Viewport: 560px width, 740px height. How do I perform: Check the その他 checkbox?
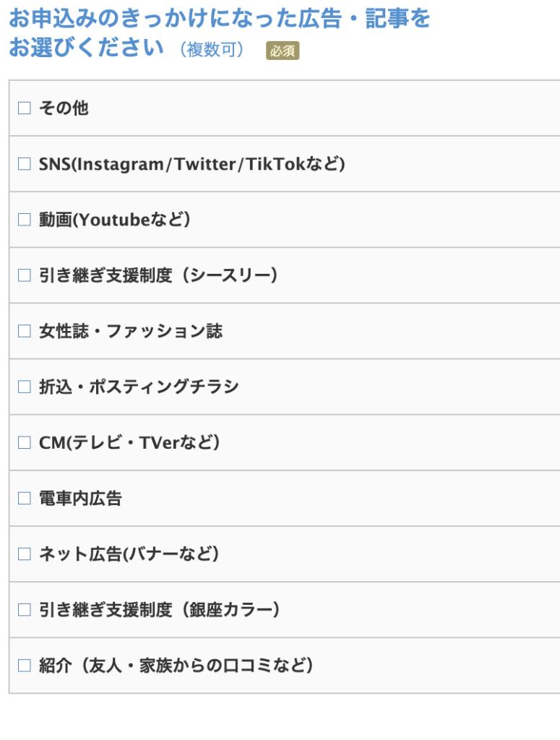[x=25, y=108]
